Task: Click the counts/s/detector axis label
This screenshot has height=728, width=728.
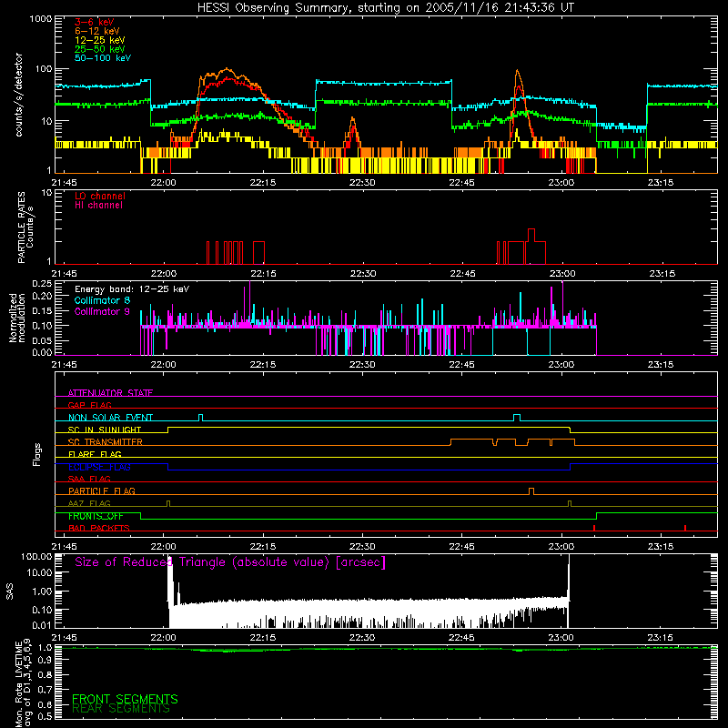Action: coord(19,96)
